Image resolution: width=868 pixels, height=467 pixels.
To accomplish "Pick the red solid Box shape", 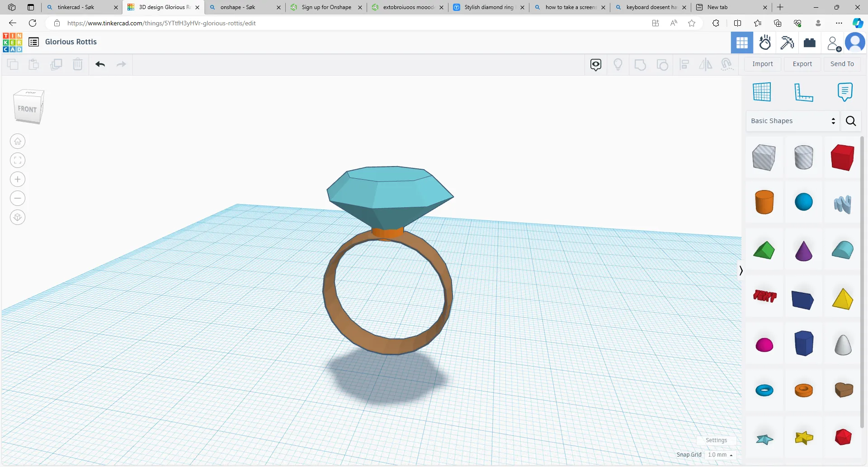I will pos(842,157).
